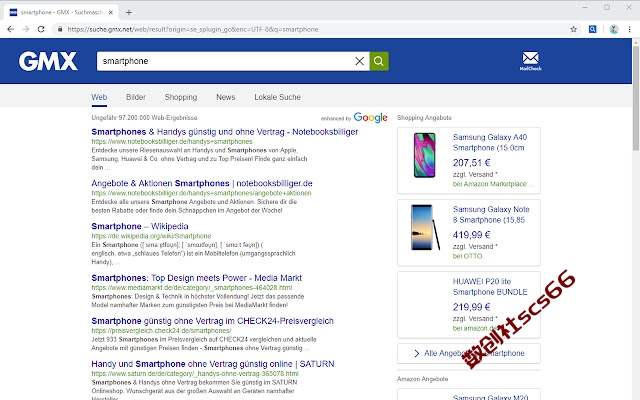Image resolution: width=640 pixels, height=400 pixels.
Task: Reload the page
Action: coord(41,29)
